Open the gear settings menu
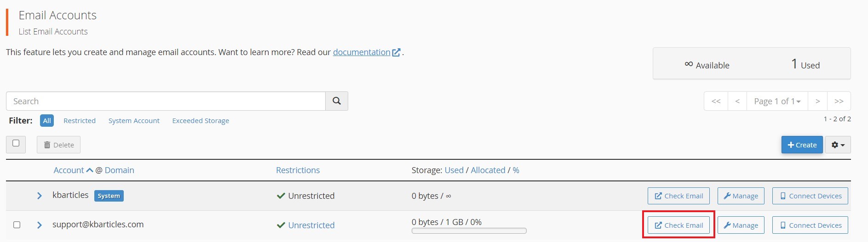868x242 pixels. (838, 145)
